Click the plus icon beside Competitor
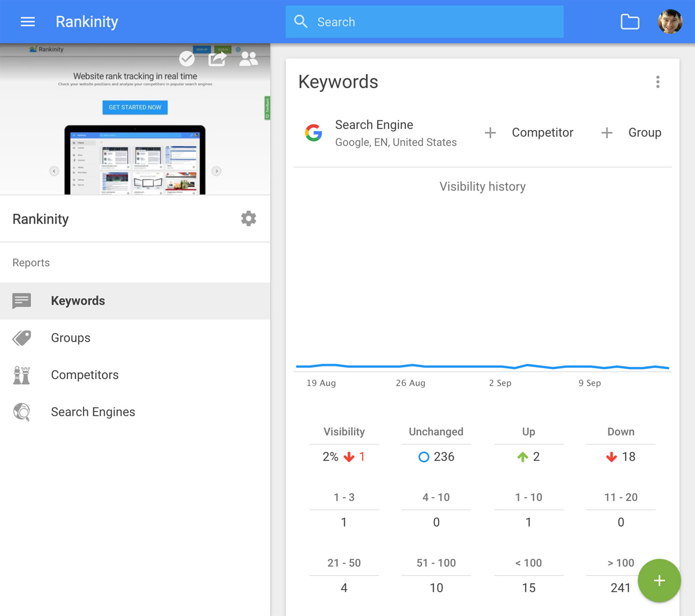The width and height of the screenshot is (695, 616). [490, 133]
